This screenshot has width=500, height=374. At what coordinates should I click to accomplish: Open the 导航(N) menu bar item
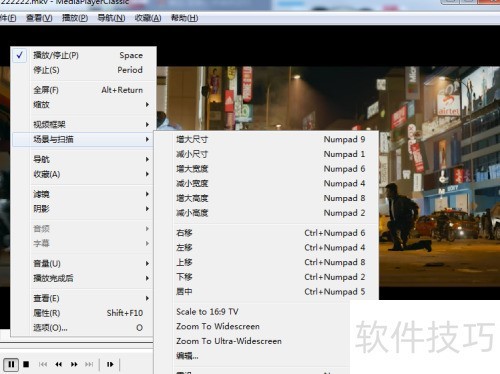pyautogui.click(x=111, y=18)
